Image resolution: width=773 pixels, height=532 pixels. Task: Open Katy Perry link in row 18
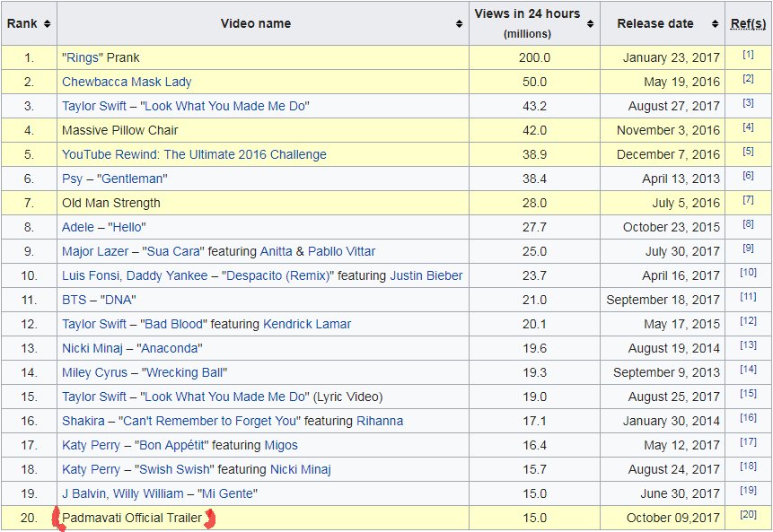click(x=92, y=469)
